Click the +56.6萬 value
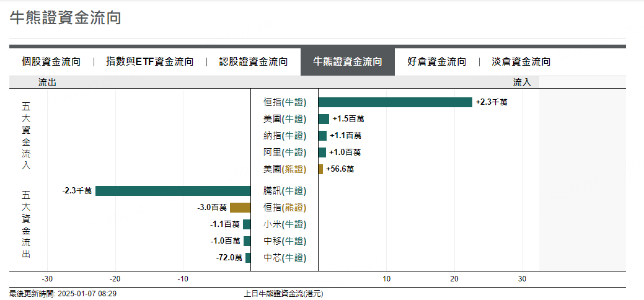Screen dimensions: 644x300 point(340,169)
